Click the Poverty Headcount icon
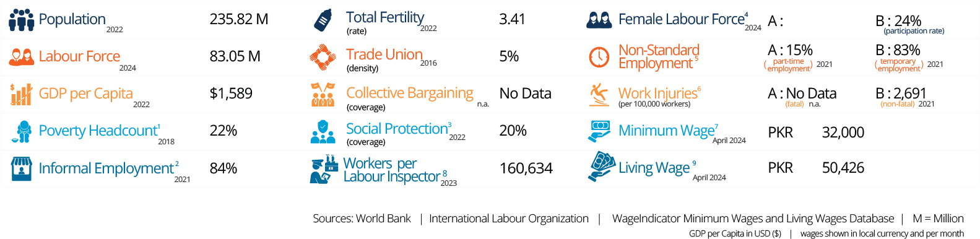Image resolution: width=980 pixels, height=239 pixels. 23,131
